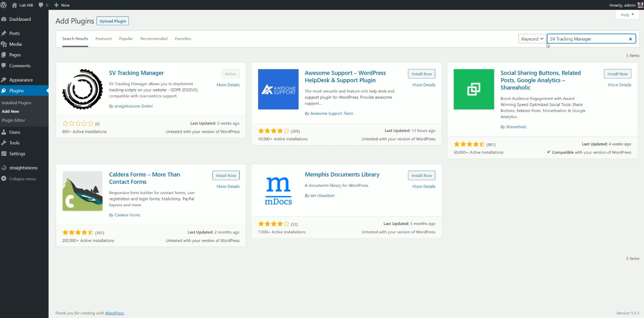Viewport: 644px width, 318px height.
Task: Open the straightvisions GmbH author link
Action: (x=133, y=106)
